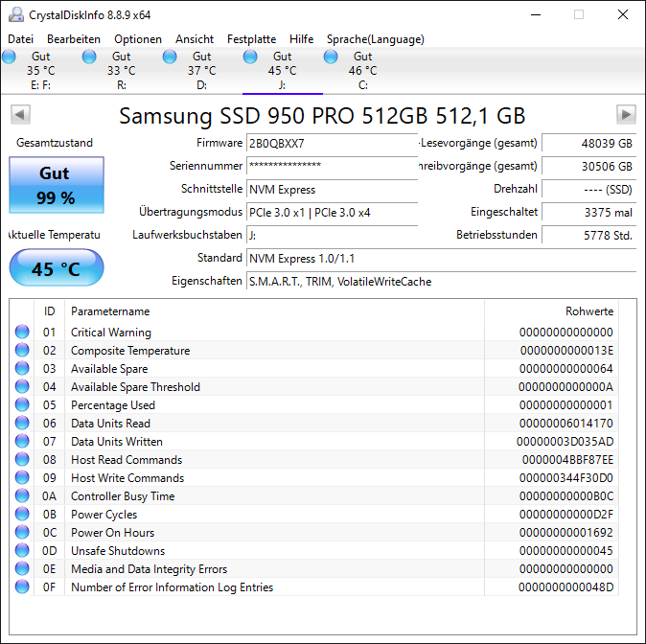Click status icon for Host Read Commands row

click(22, 459)
